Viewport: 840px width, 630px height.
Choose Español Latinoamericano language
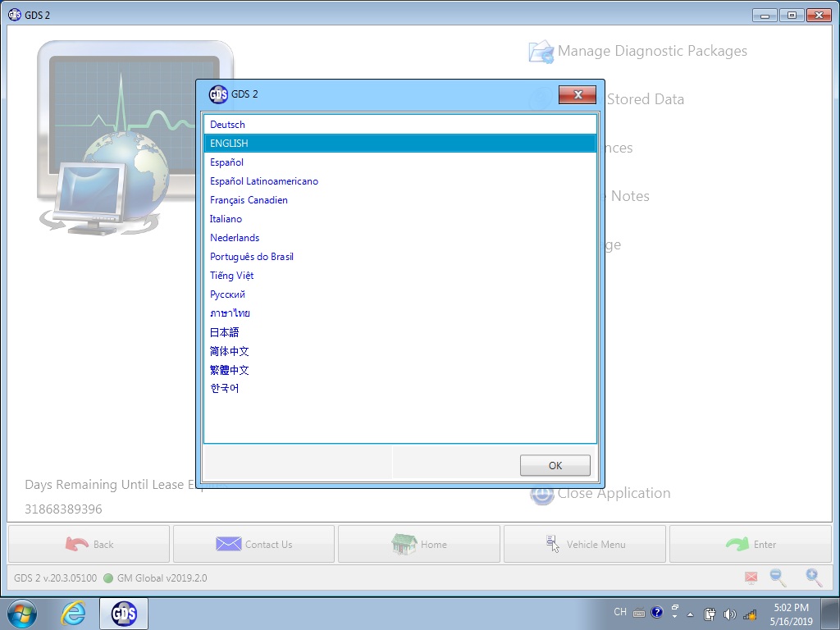pos(400,181)
